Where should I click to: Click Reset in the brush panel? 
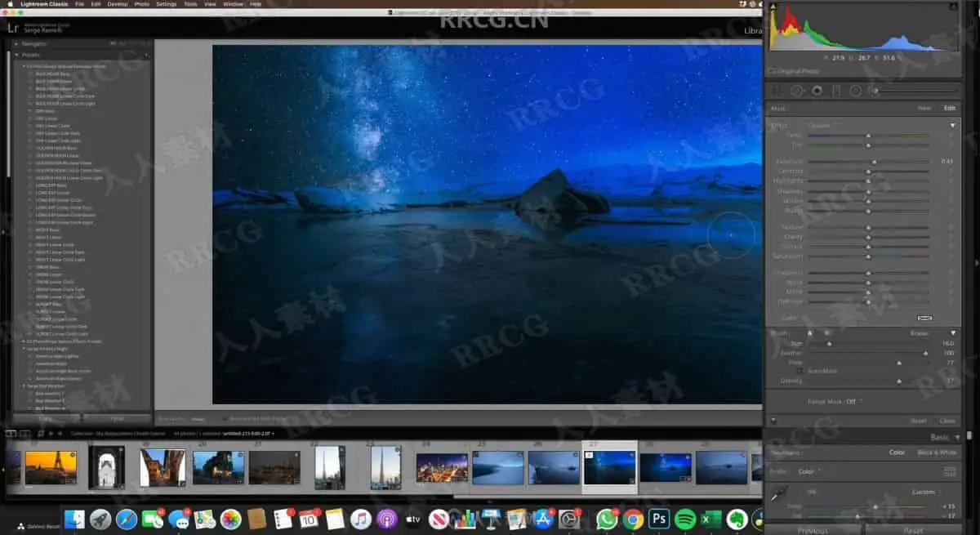919,421
